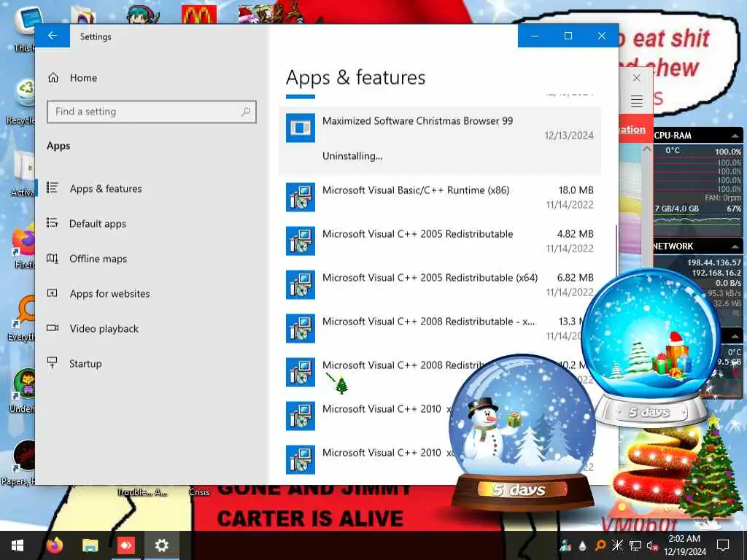
Task: Open Startup apps settings page
Action: pyautogui.click(x=85, y=364)
